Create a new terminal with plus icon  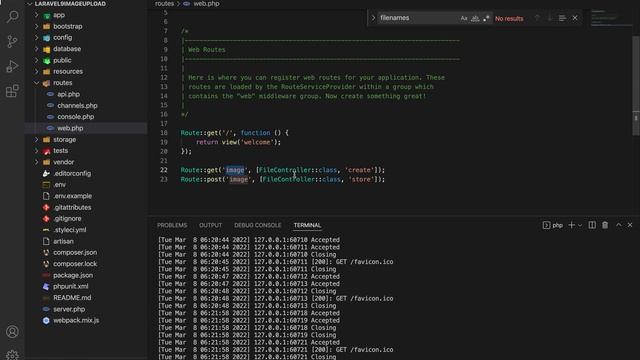point(571,225)
